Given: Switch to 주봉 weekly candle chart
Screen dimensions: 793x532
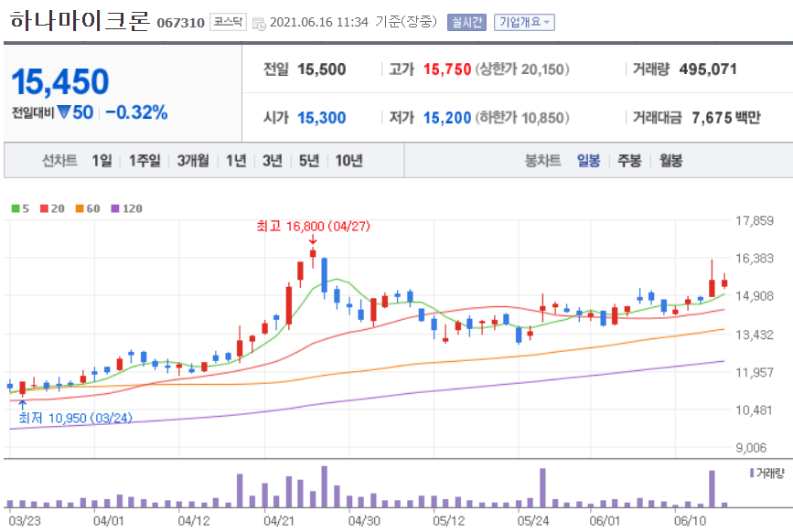Looking at the screenshot, I should tap(629, 161).
